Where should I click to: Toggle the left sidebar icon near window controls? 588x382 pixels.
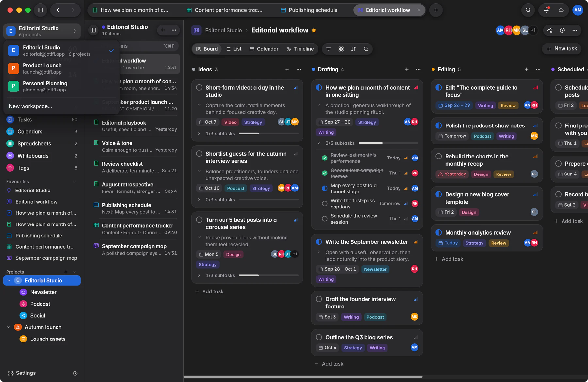coord(41,10)
